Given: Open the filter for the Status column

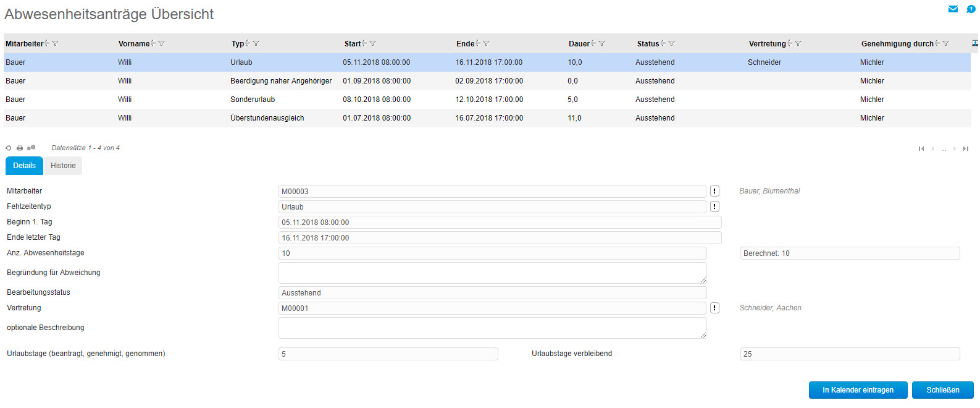Looking at the screenshot, I should point(672,44).
